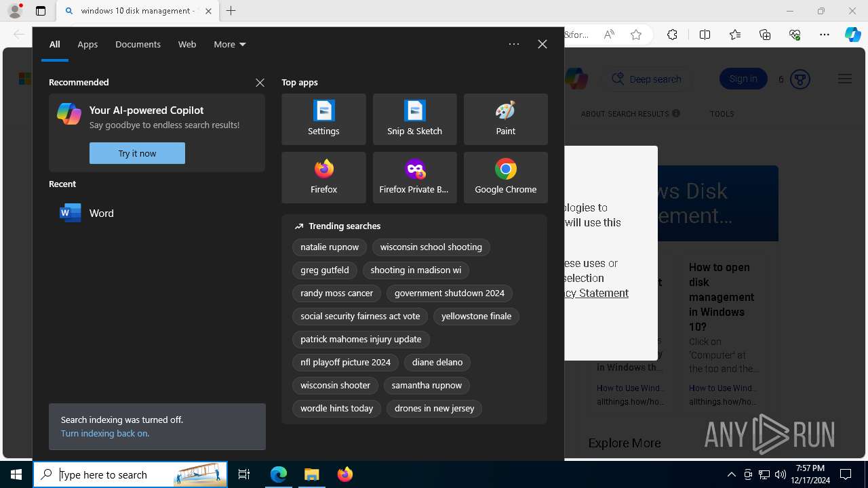The height and width of the screenshot is (488, 868).
Task: Open Edge Extensions button
Action: pos(672,35)
